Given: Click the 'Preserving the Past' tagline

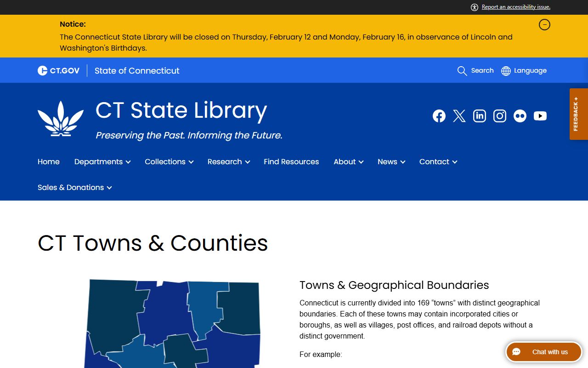Looking at the screenshot, I should [189, 136].
